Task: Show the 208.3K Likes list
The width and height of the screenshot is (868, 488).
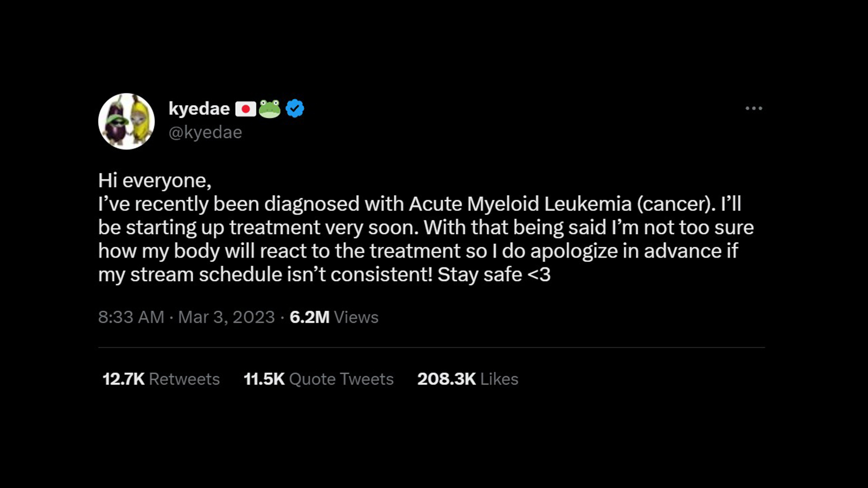Action: [x=467, y=379]
